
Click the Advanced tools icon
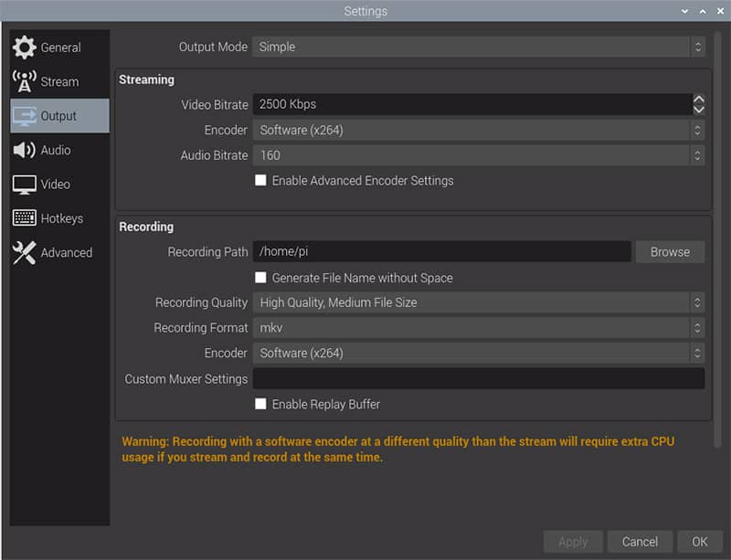coord(25,253)
